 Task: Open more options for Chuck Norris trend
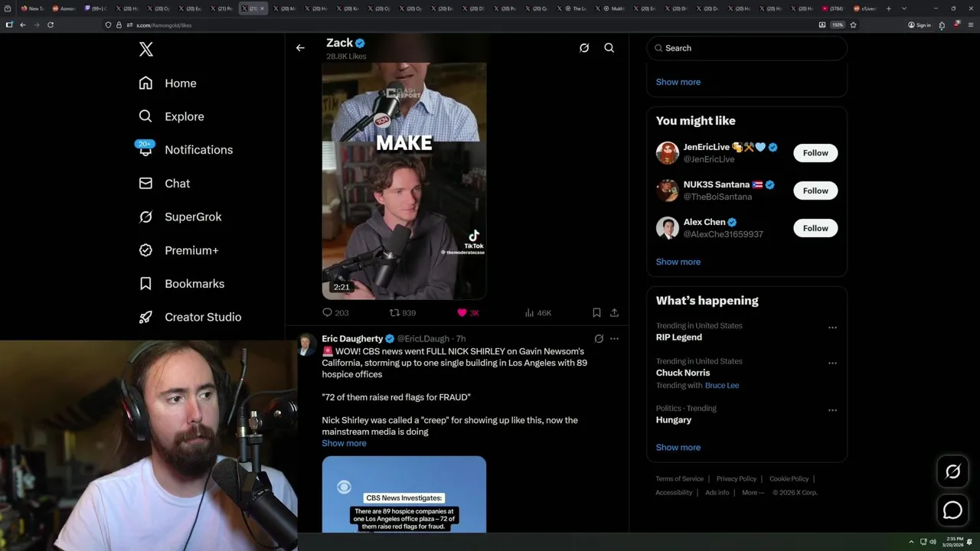[x=832, y=363]
